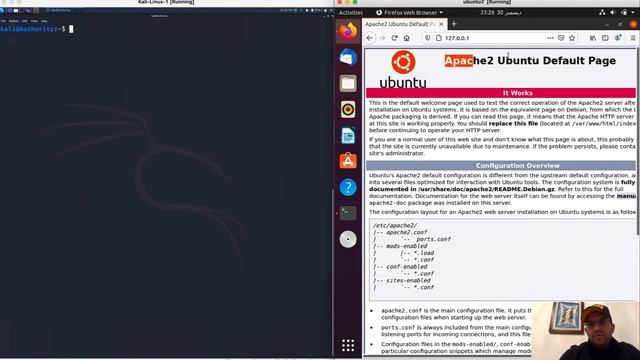640x360 pixels.
Task: Expand the Firefox Web Browser app menu
Action: (409, 13)
